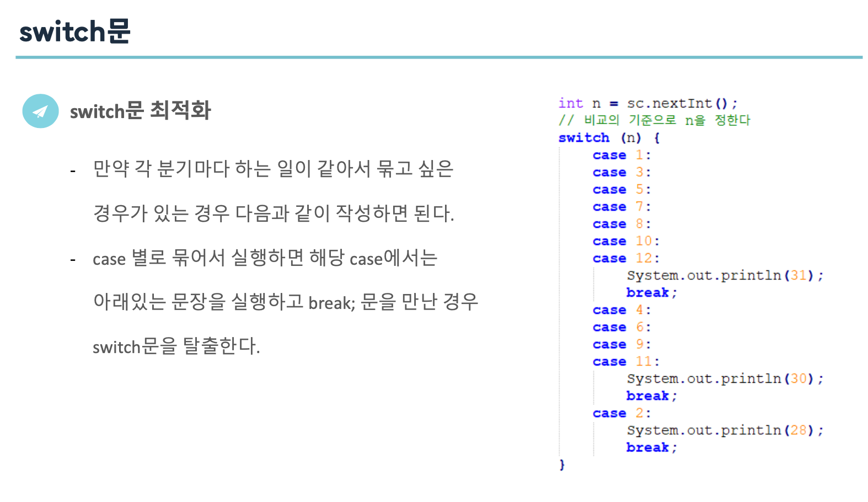Click the code line 'case 11:'
The image size is (868, 502).
click(626, 361)
